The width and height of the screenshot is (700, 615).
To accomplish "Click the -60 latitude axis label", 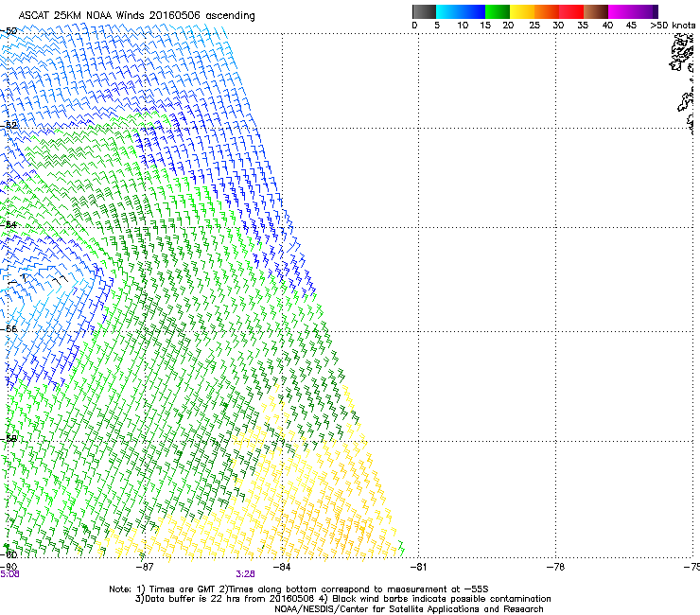I will pos(9,554).
